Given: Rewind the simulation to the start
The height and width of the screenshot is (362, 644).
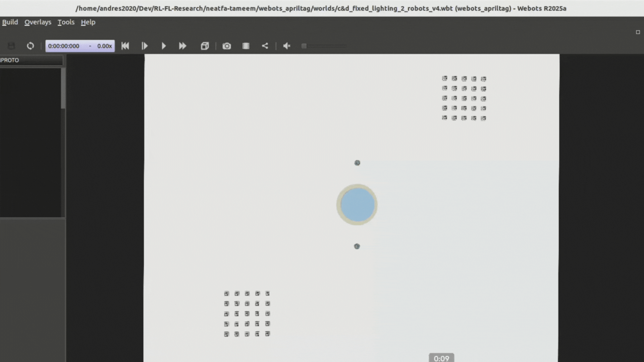Looking at the screenshot, I should coord(125,46).
